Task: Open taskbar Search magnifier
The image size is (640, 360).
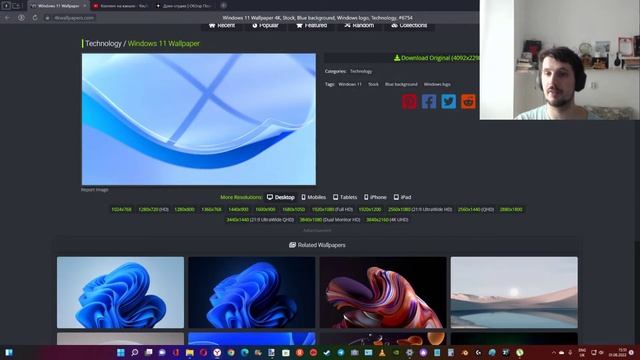Action: [135, 353]
